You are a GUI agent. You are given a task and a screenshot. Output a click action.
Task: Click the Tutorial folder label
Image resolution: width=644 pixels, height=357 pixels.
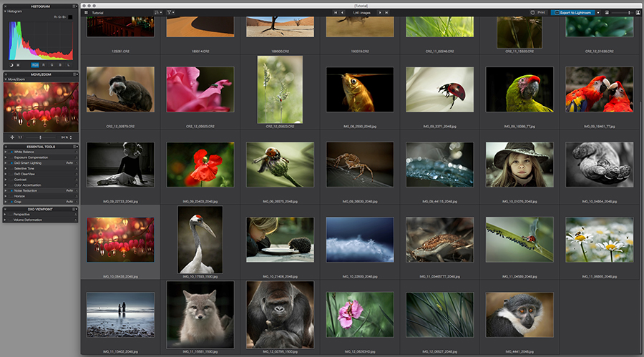pyautogui.click(x=98, y=13)
